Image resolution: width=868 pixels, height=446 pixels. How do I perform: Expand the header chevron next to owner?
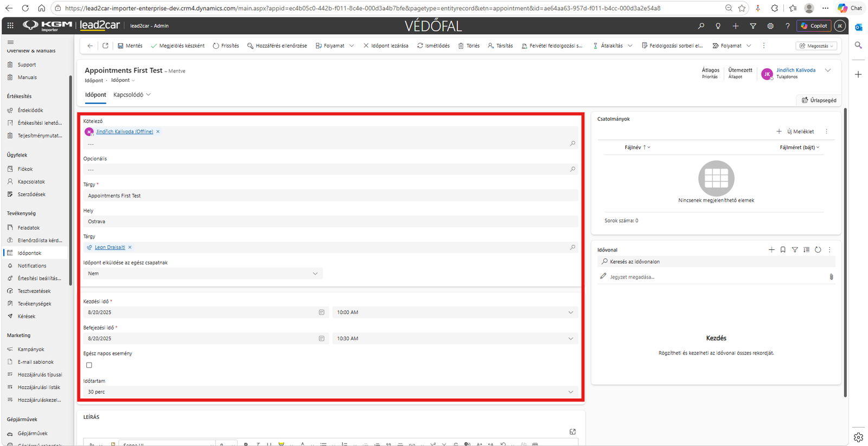tap(828, 70)
